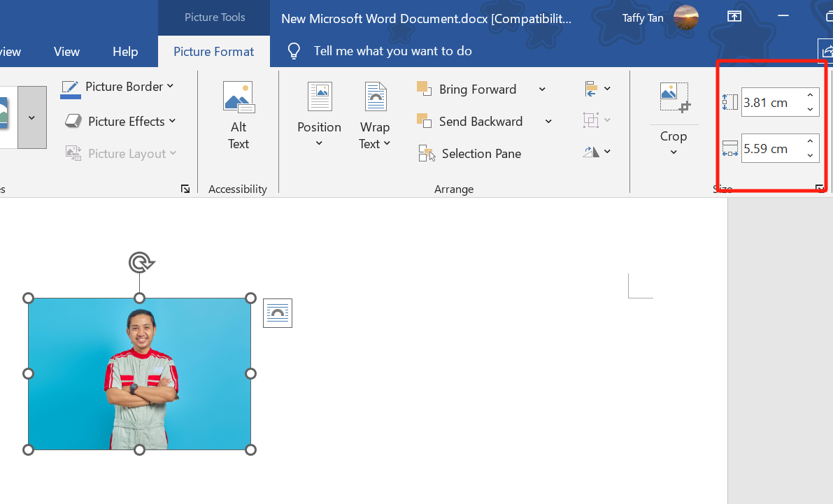The width and height of the screenshot is (833, 504).
Task: Click the Taffy Tan account name
Action: pyautogui.click(x=643, y=18)
